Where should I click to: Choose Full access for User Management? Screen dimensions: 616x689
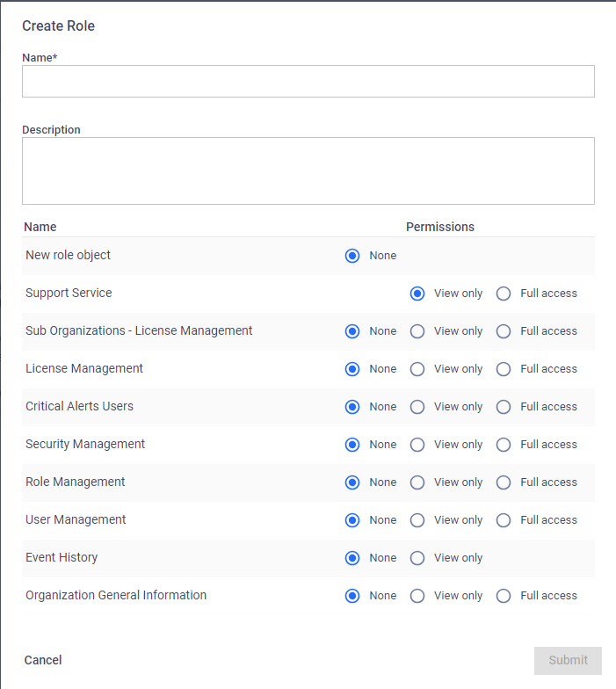tap(503, 520)
